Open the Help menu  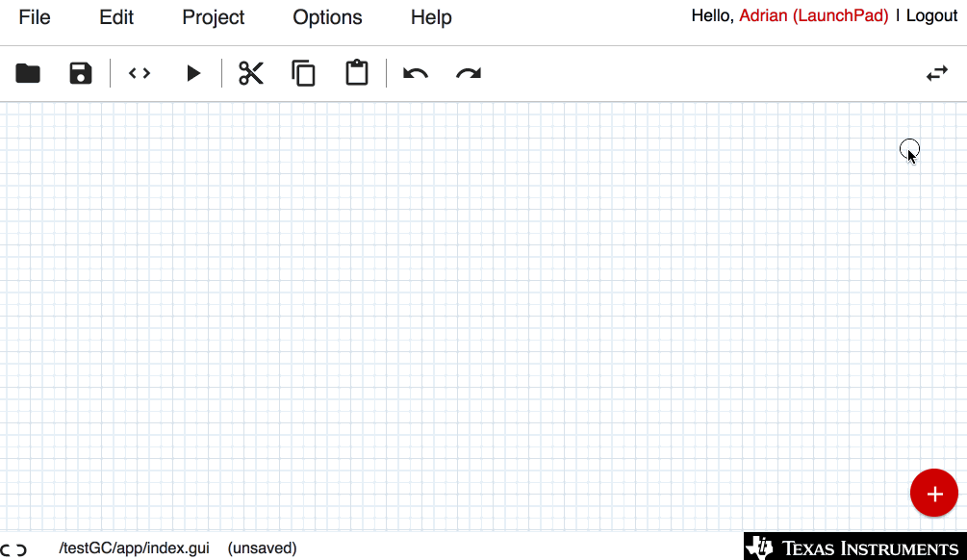[x=431, y=17]
